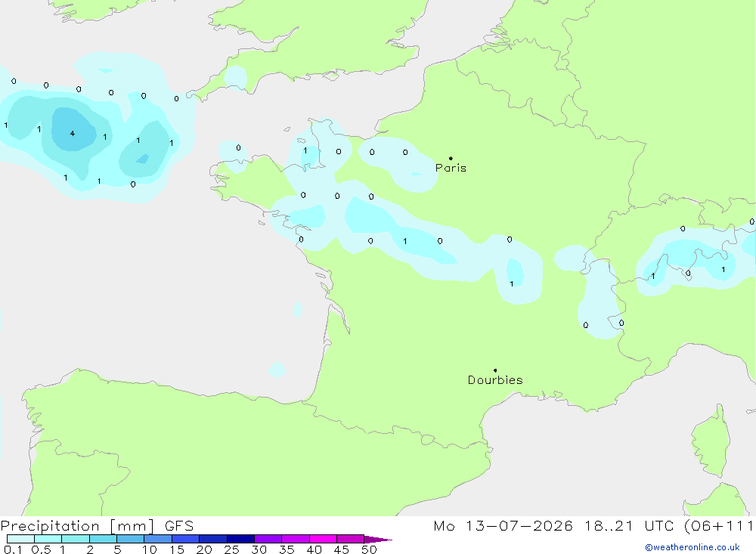Screen dimensions: 756x554
Task: Select the Dourbies location dot marker
Action: coord(495,370)
